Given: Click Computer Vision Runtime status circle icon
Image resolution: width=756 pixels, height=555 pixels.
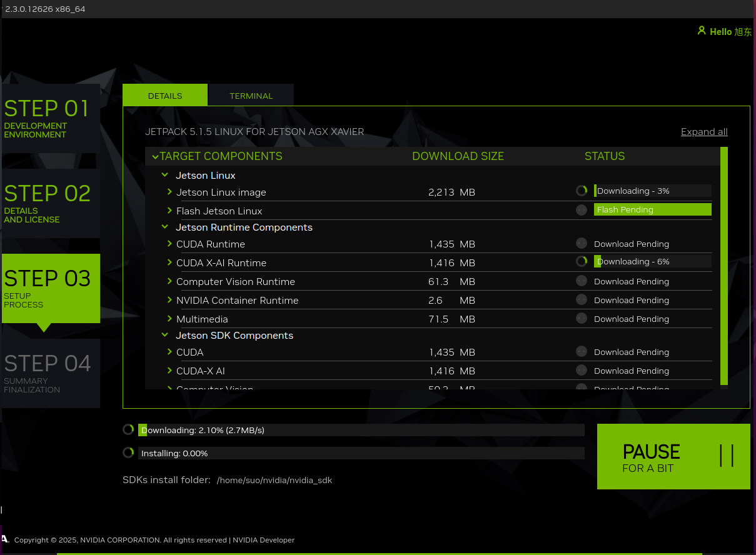Looking at the screenshot, I should [582, 281].
